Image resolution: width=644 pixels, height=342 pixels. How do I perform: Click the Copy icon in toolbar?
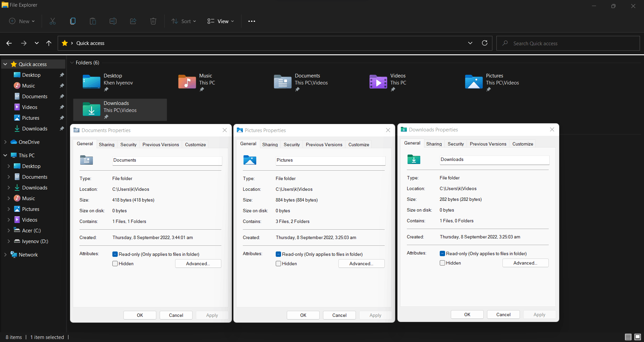(73, 21)
